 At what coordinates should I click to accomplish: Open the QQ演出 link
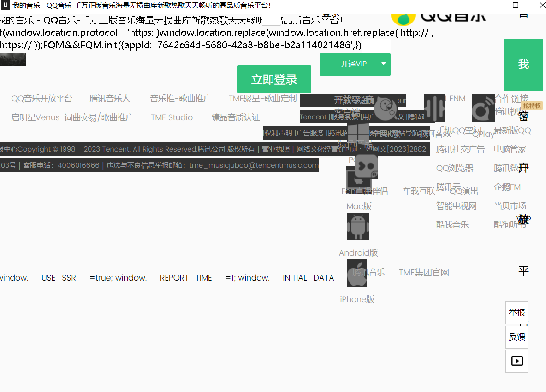(463, 191)
